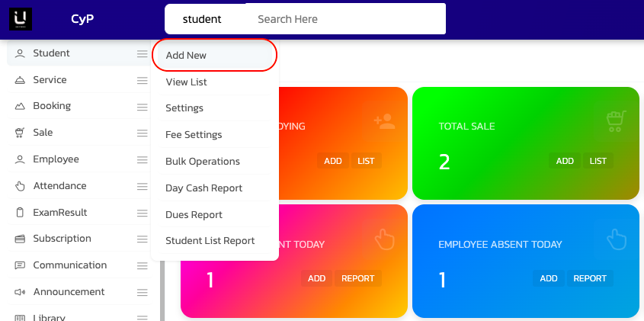This screenshot has height=321, width=644.
Task: Click the Communication chat icon in sidebar
Action: [20, 265]
